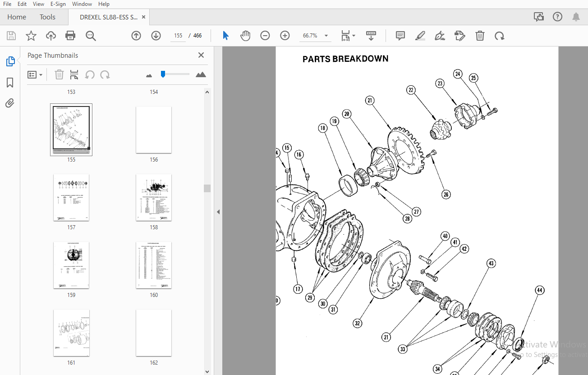
Task: Open the zoom level dropdown
Action: click(x=326, y=36)
